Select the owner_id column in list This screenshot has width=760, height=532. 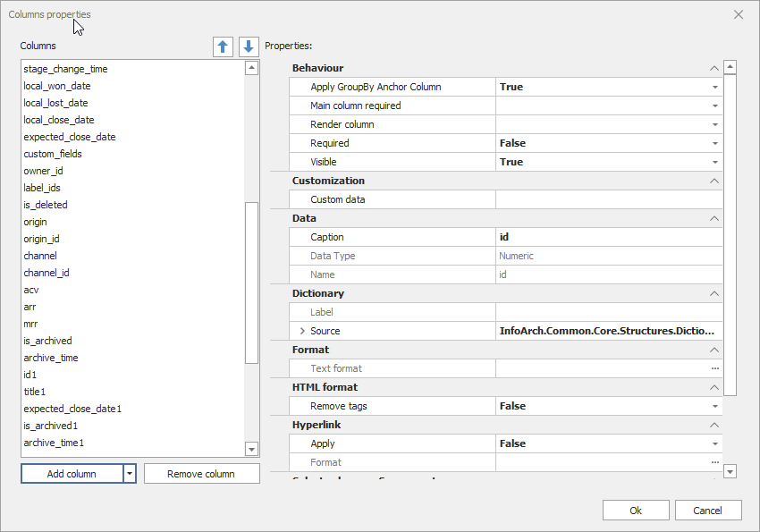pyautogui.click(x=43, y=171)
